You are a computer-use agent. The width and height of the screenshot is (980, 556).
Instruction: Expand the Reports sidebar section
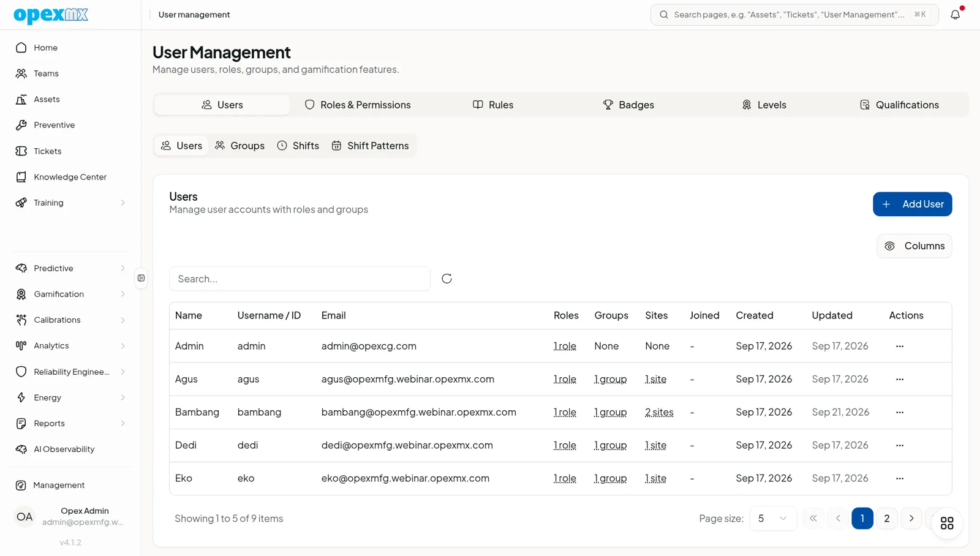[70, 423]
